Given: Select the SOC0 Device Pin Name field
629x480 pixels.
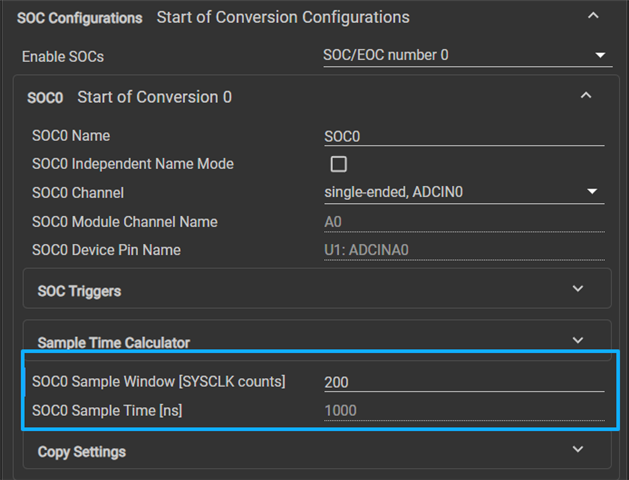Looking at the screenshot, I should [464, 250].
